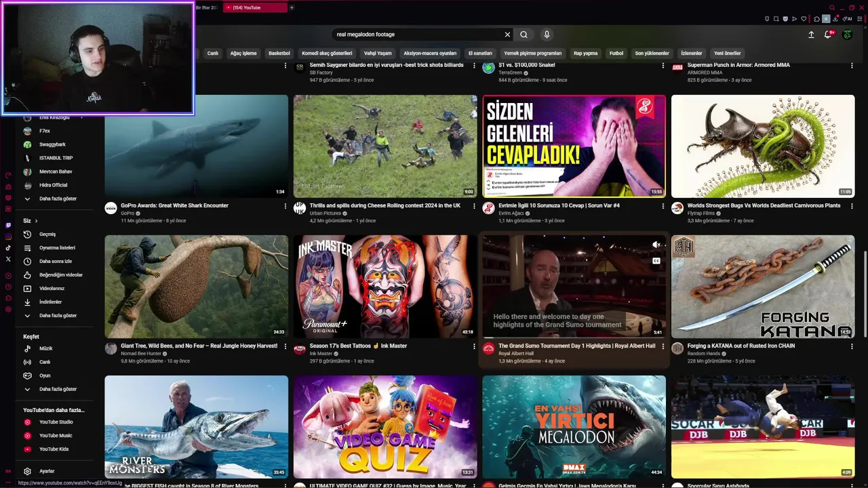Screen dimensions: 868x488
Task: Switch to the (154) YouTube browser tab
Action: pyautogui.click(x=255, y=7)
